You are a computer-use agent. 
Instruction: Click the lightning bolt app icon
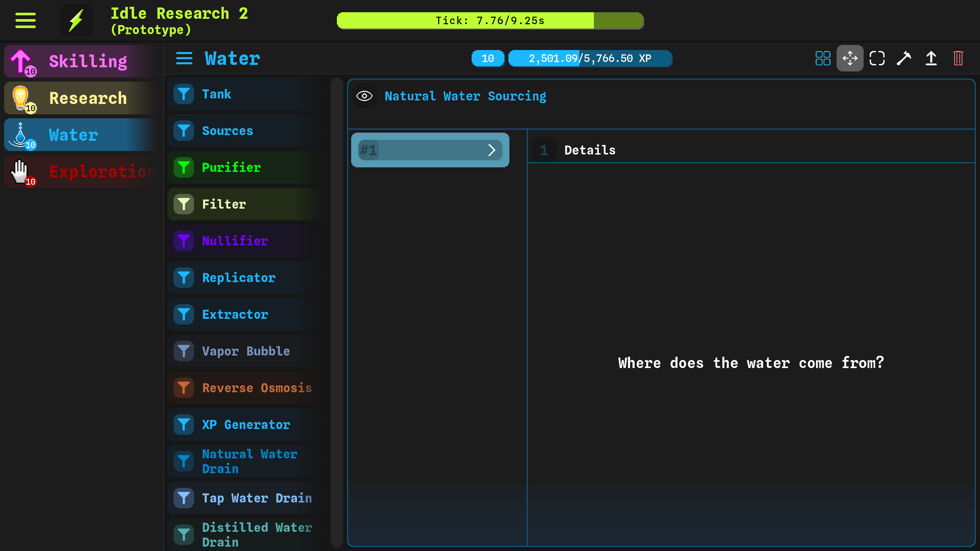pyautogui.click(x=77, y=20)
